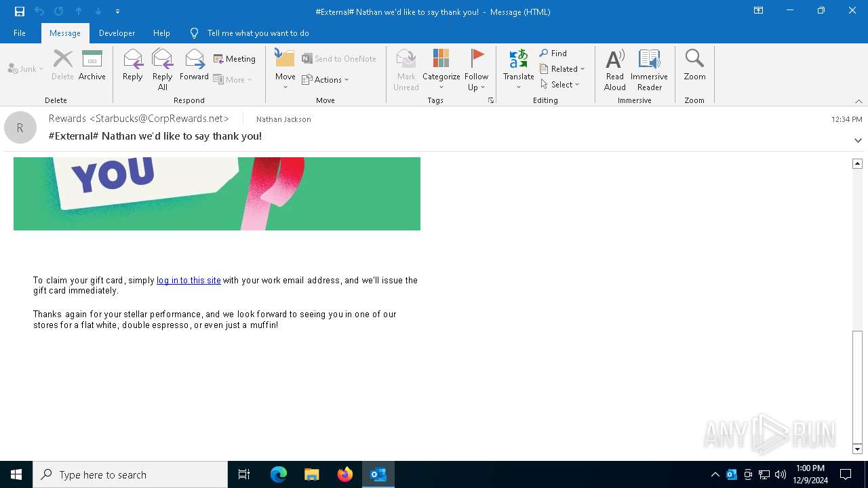Reply with a Meeting
The image size is (868, 488).
pyautogui.click(x=235, y=59)
